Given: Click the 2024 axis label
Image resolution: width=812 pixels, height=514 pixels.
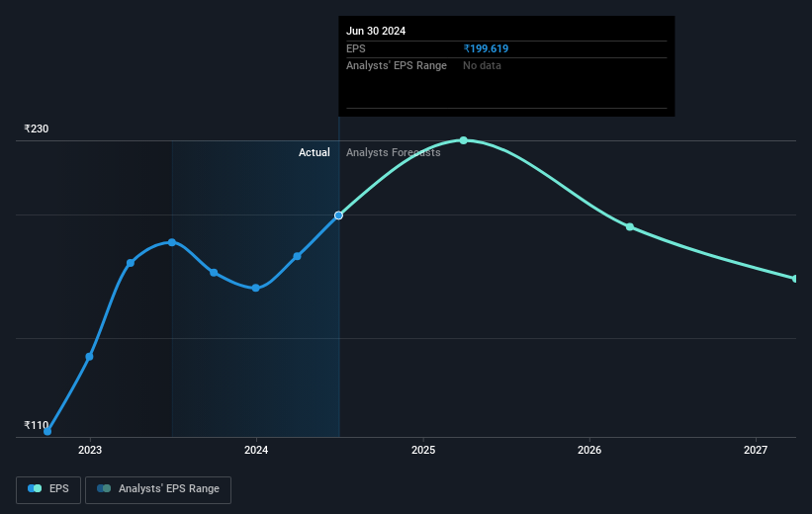Looking at the screenshot, I should [256, 451].
